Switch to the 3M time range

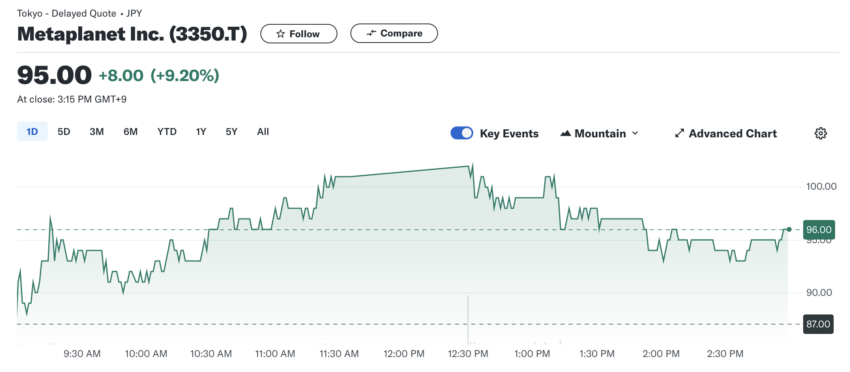pyautogui.click(x=96, y=132)
